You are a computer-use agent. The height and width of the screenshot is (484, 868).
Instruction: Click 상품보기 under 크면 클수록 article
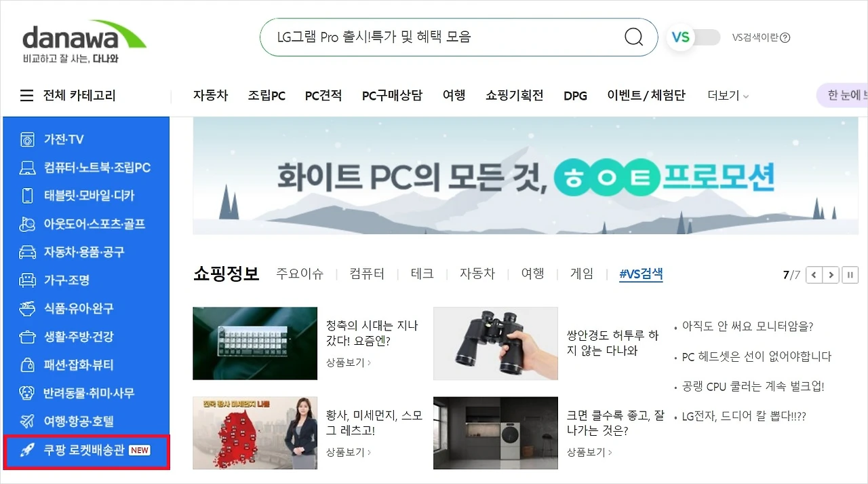click(x=589, y=452)
